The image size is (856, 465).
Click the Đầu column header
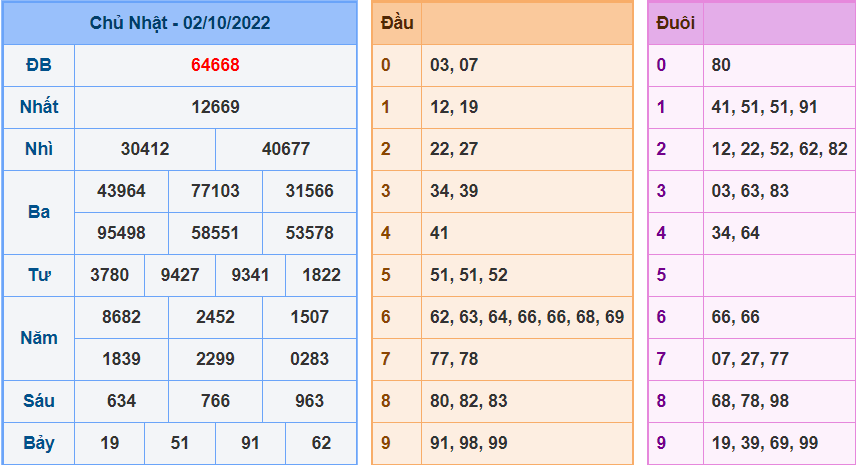(397, 23)
